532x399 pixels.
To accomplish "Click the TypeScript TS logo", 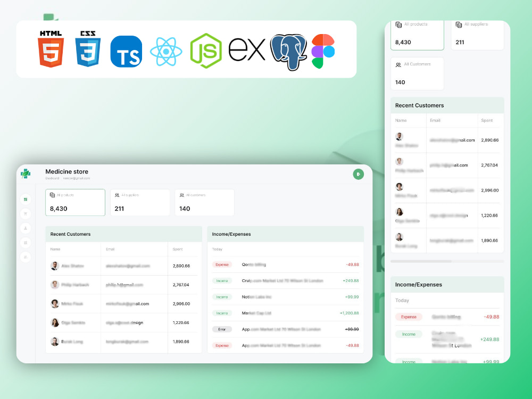I will 126,52.
